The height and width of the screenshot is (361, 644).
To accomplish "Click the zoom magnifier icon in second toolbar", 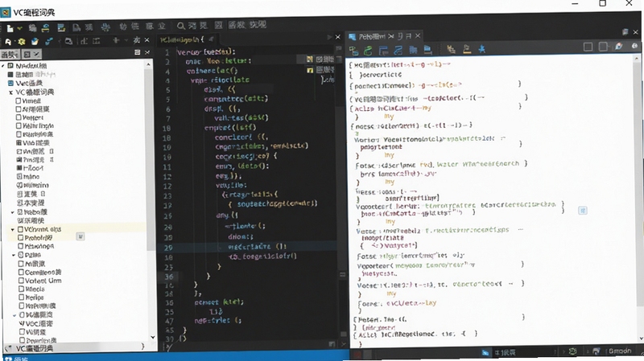I will coord(68,41).
